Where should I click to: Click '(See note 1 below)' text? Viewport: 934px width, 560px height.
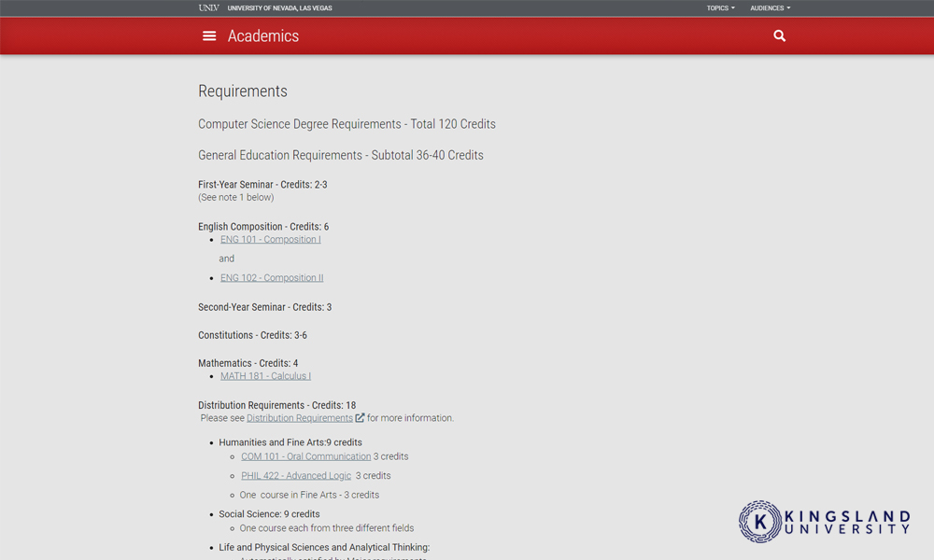[236, 197]
